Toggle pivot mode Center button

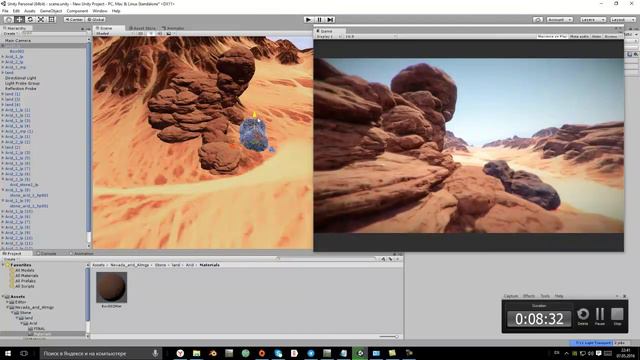click(x=74, y=20)
